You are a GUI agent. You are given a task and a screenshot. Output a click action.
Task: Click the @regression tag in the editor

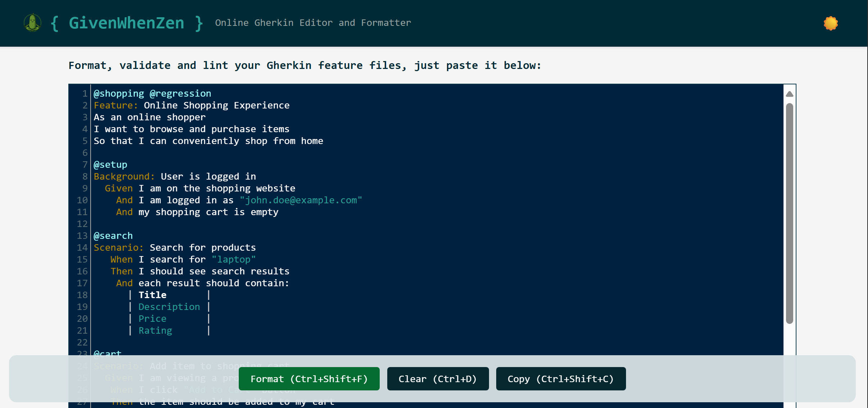[180, 93]
